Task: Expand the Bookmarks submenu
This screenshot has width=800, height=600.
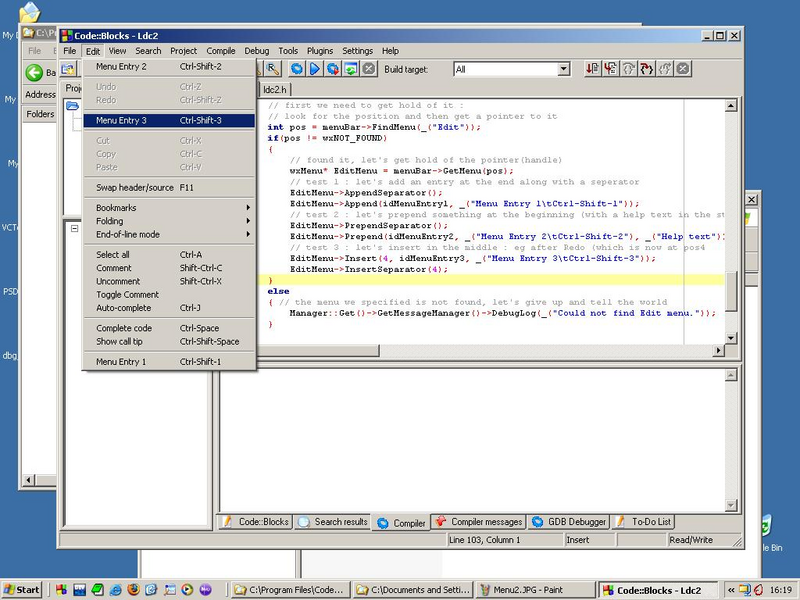Action: (169, 208)
